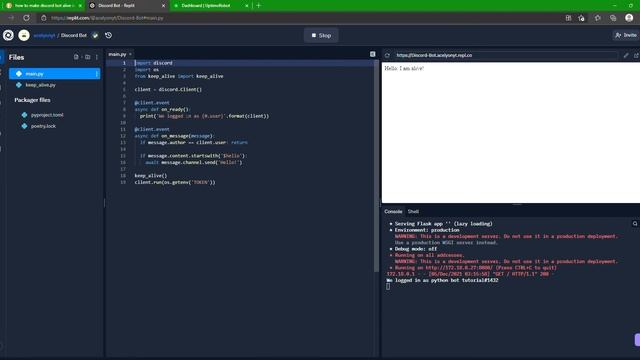The image size is (640, 360).
Task: Click the Python language badge beside Discord Bot
Action: click(x=95, y=36)
